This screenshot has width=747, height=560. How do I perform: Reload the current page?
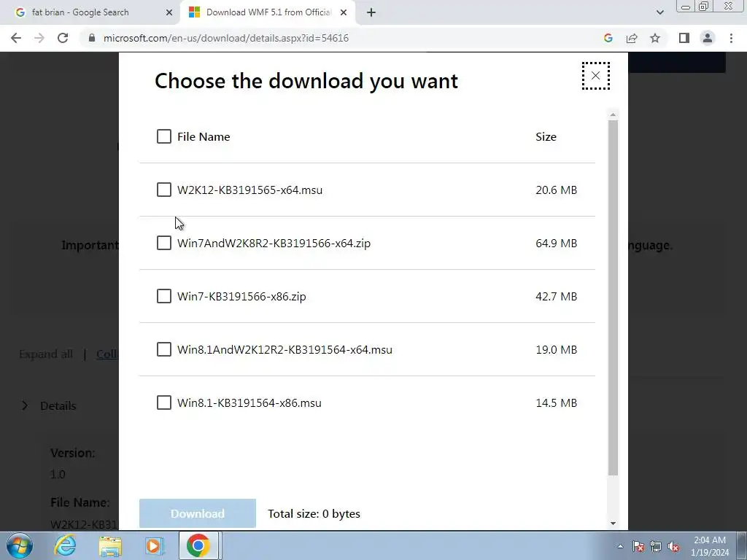[63, 38]
